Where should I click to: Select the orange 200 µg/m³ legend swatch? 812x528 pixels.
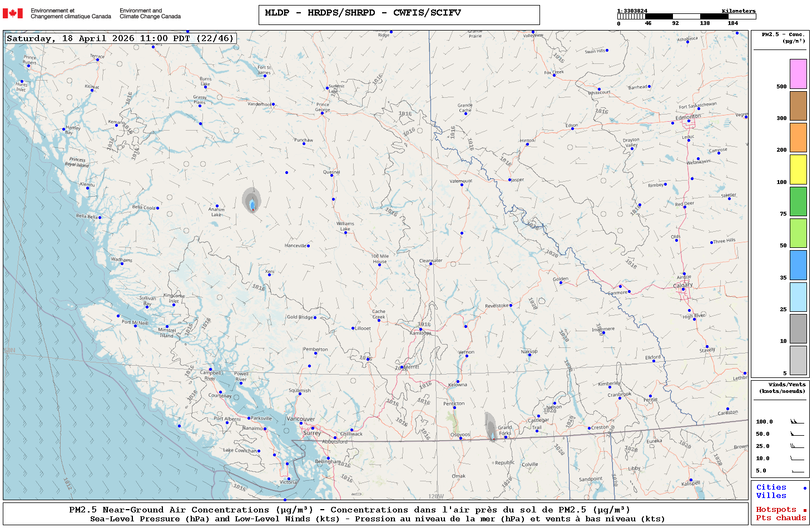(x=798, y=137)
